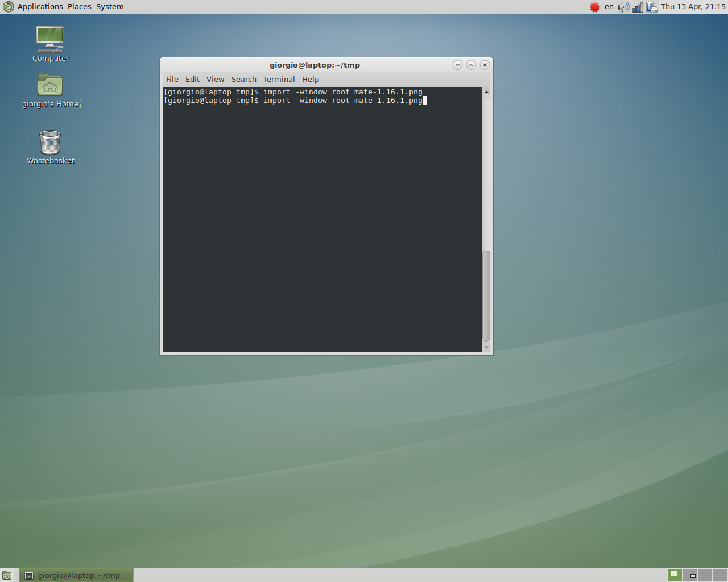Screen dimensions: 728x582
Task: Click the Wastebasket desktop icon
Action: [x=50, y=143]
